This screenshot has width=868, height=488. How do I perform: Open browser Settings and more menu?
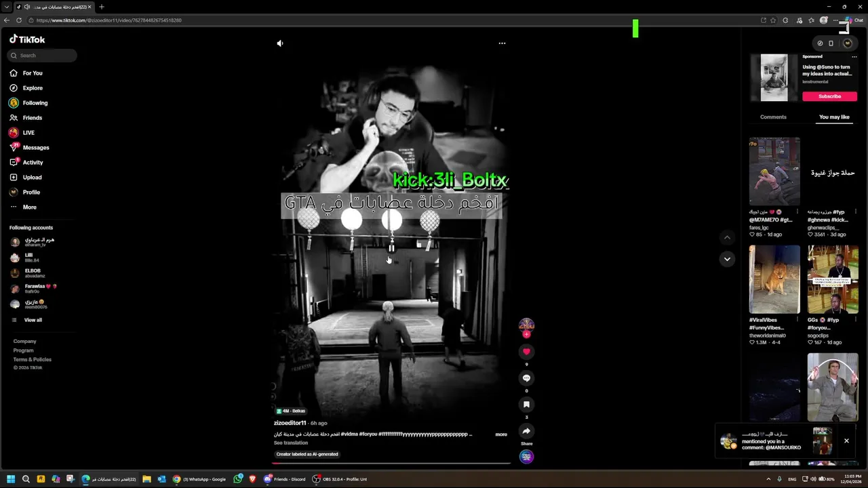click(835, 20)
